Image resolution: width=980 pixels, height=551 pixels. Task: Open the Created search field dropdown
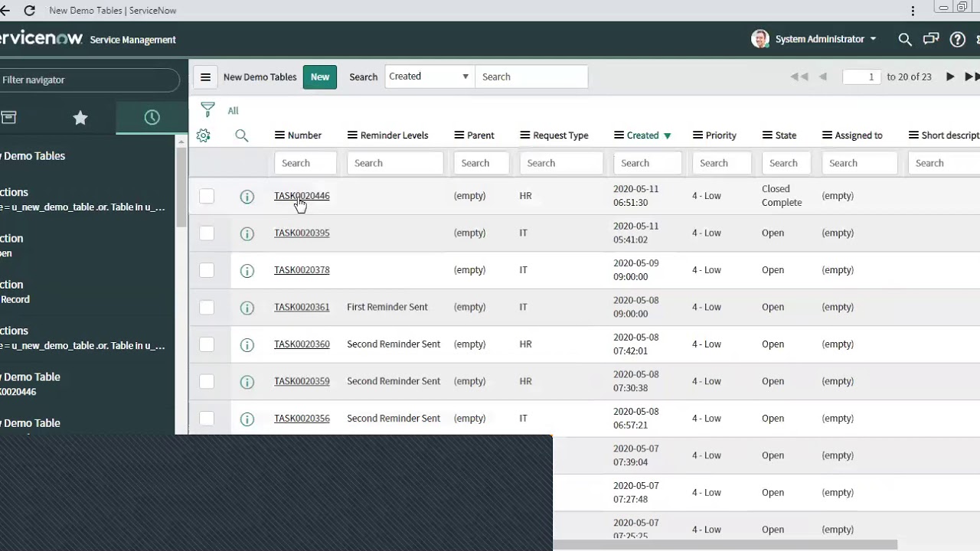[430, 77]
